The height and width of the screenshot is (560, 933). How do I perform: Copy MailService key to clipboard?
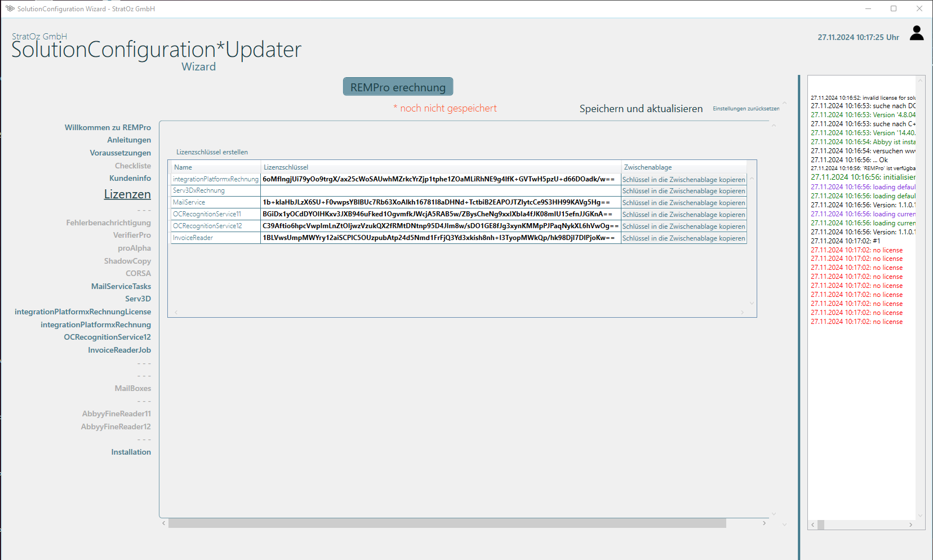pyautogui.click(x=683, y=203)
